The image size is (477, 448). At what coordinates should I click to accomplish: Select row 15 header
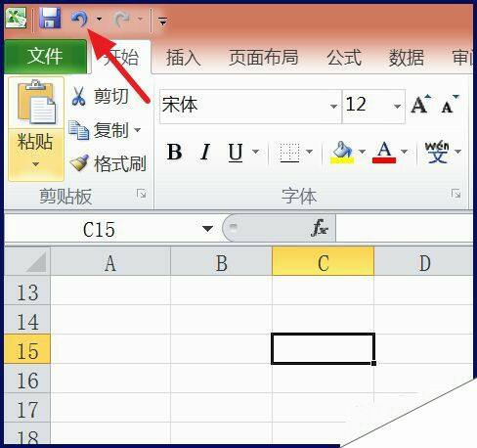(x=27, y=349)
